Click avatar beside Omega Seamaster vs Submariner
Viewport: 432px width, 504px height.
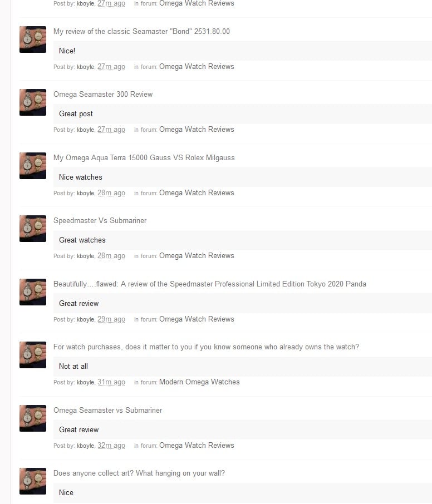click(x=33, y=418)
